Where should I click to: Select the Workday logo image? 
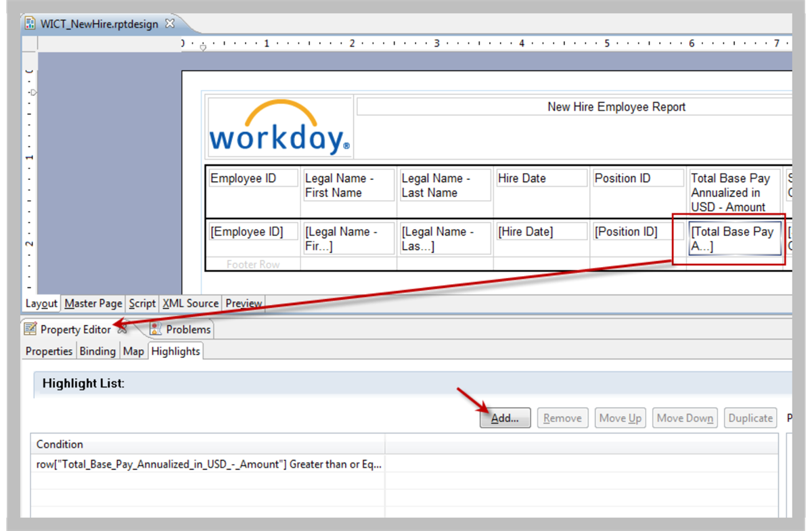click(280, 128)
